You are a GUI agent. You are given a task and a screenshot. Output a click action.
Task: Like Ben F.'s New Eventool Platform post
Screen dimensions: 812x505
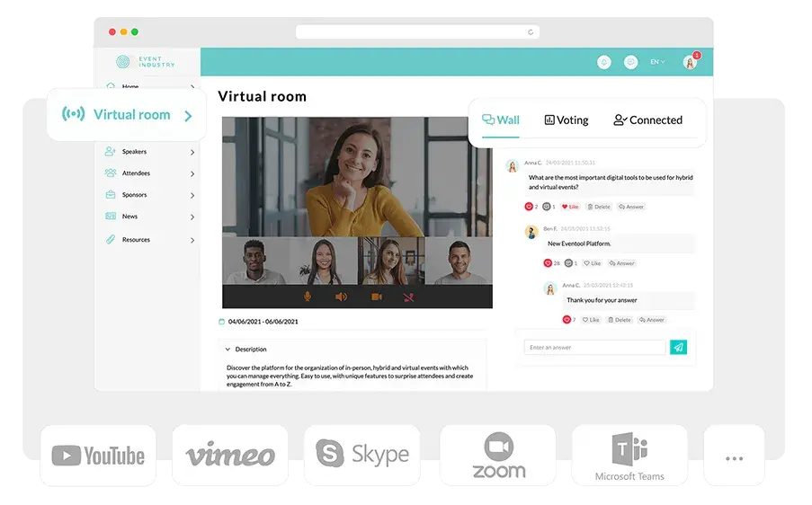tap(592, 263)
